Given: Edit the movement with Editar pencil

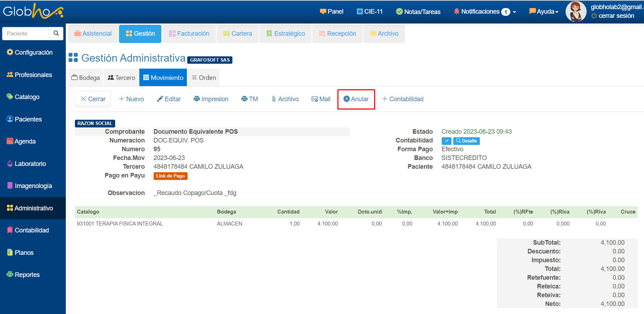Looking at the screenshot, I should click(x=169, y=99).
